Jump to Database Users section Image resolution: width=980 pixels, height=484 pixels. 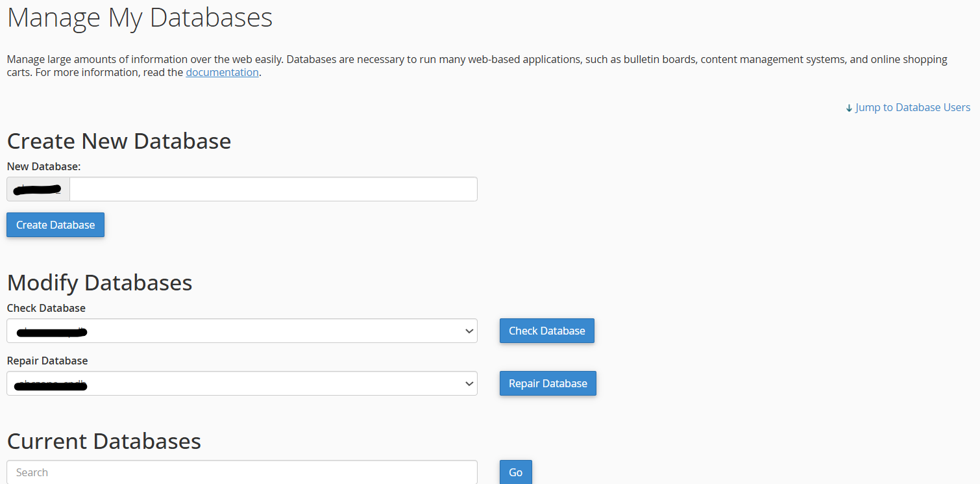point(913,107)
